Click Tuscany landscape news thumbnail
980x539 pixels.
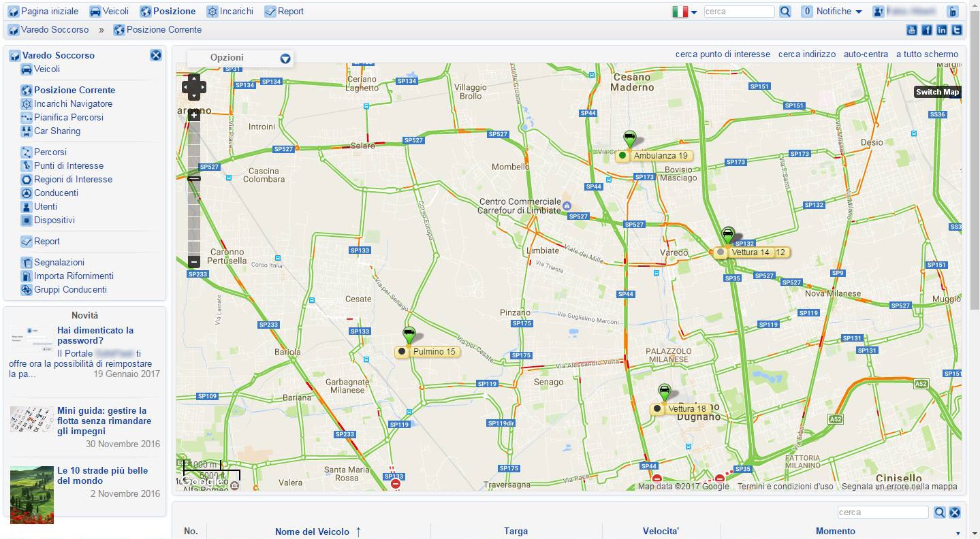32,495
